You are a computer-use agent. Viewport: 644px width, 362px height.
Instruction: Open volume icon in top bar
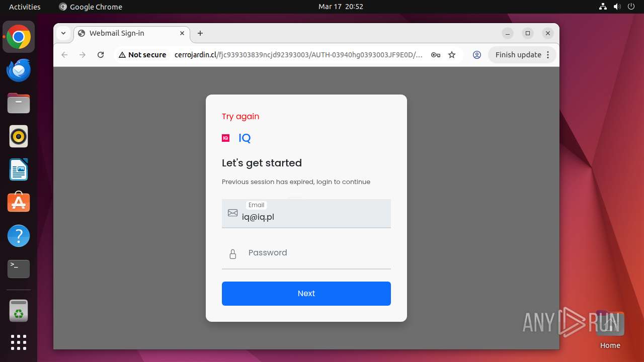617,7
